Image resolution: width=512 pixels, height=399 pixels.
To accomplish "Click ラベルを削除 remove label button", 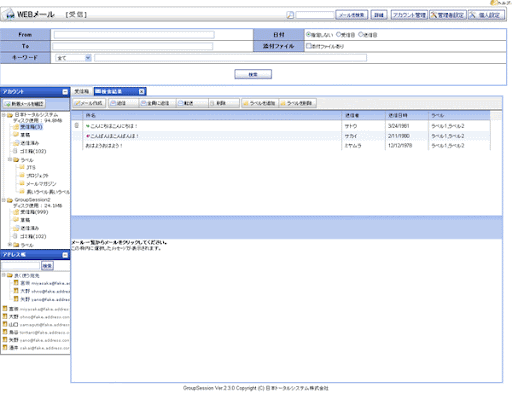I will [x=297, y=103].
